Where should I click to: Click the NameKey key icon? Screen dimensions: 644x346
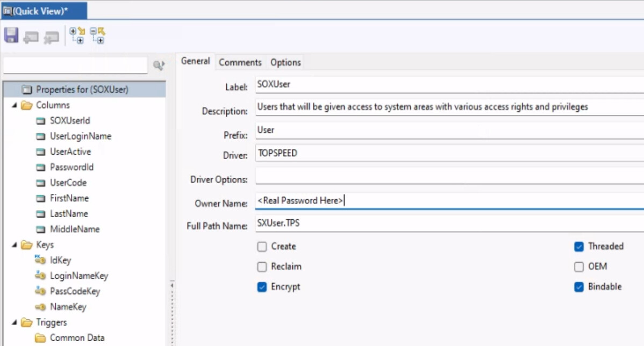(x=40, y=307)
